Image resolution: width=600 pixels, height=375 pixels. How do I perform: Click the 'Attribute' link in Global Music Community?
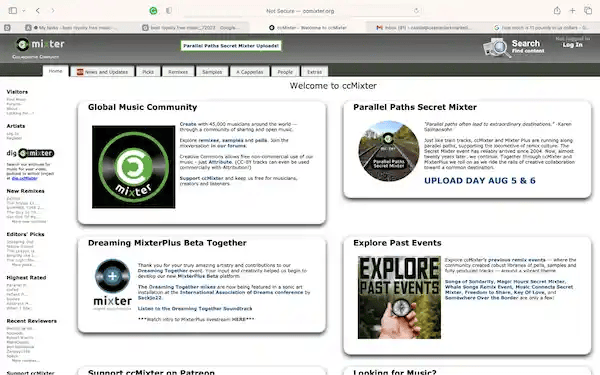[x=220, y=162]
